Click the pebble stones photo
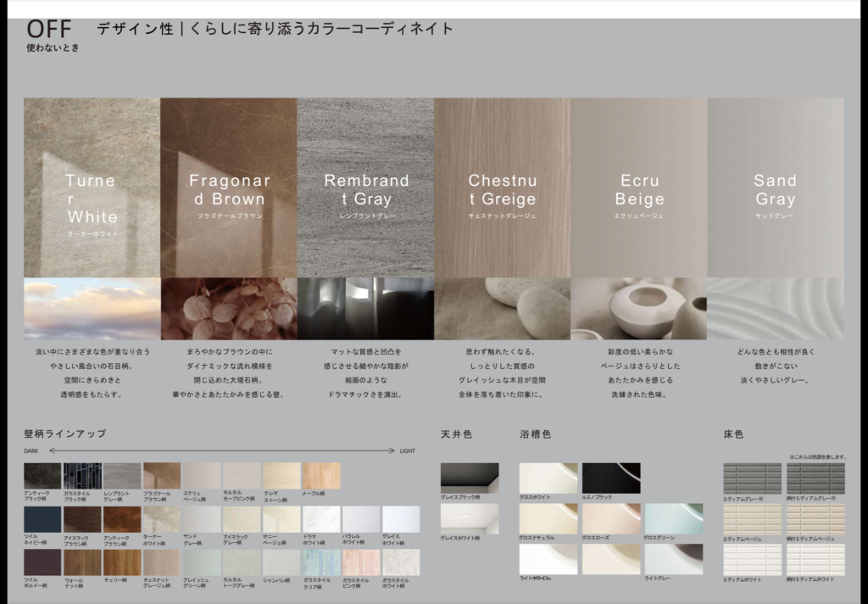Viewport: 868px width, 604px height. pyautogui.click(x=502, y=309)
